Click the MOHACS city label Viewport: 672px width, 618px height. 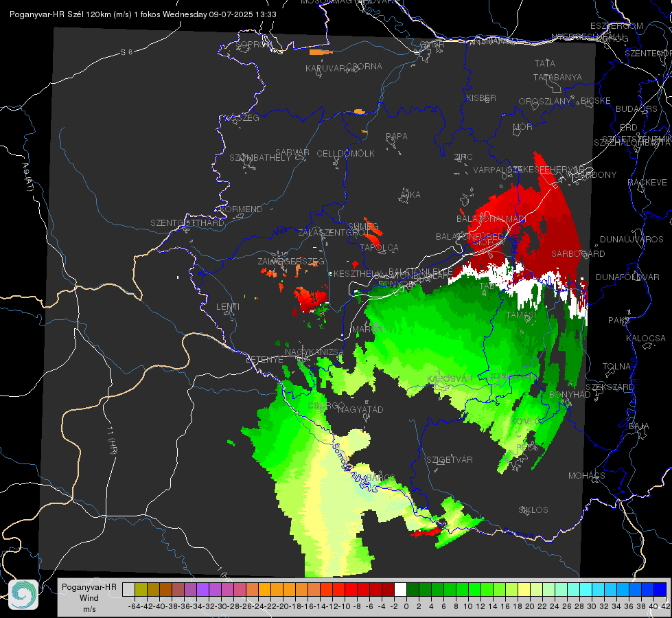point(586,475)
